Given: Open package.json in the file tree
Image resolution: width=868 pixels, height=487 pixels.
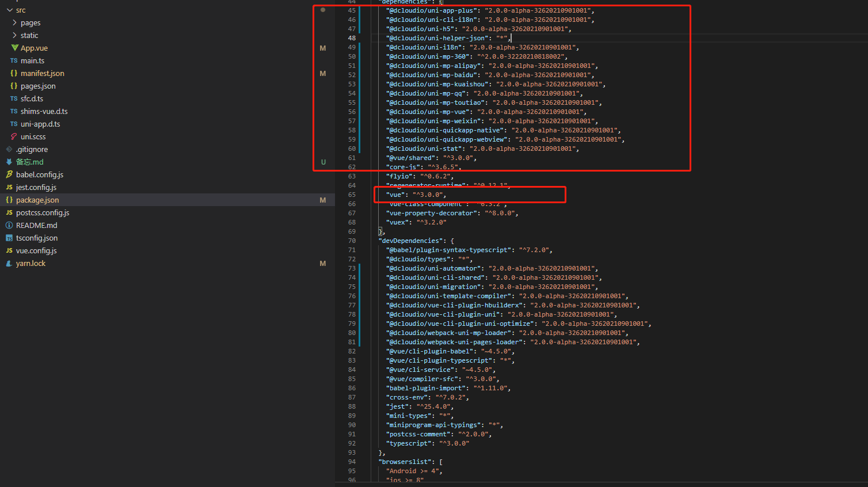Looking at the screenshot, I should [37, 200].
